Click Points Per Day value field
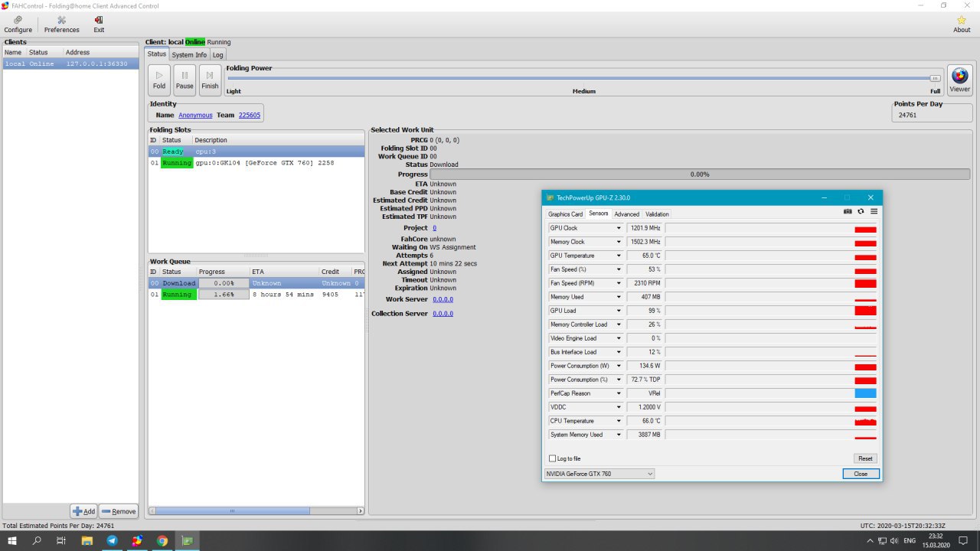 (x=932, y=115)
